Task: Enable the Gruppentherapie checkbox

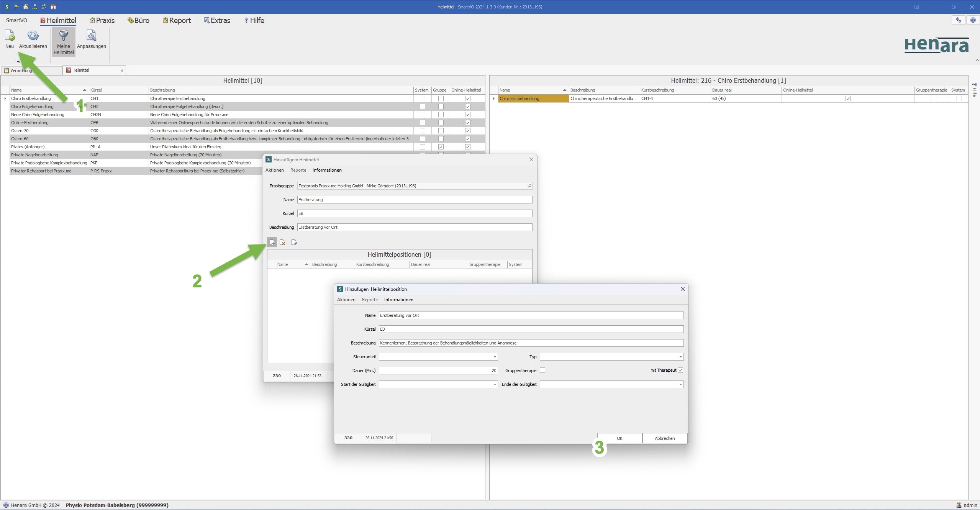Action: pos(542,370)
